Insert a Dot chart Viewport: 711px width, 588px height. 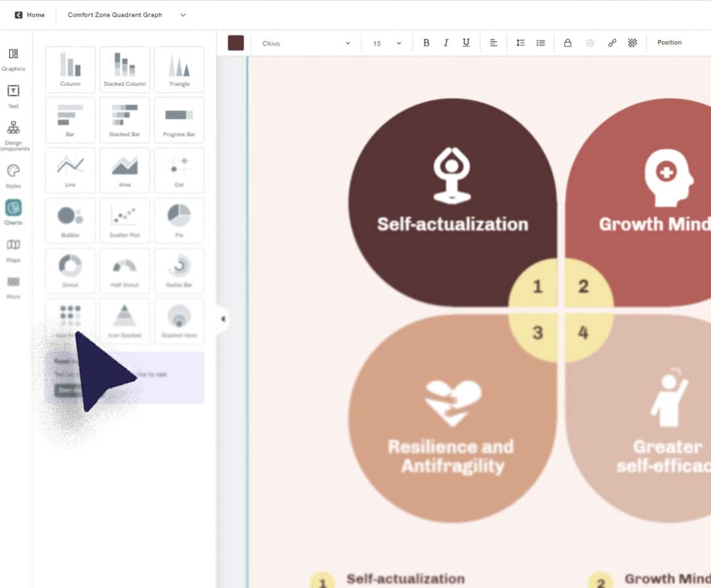tap(179, 170)
